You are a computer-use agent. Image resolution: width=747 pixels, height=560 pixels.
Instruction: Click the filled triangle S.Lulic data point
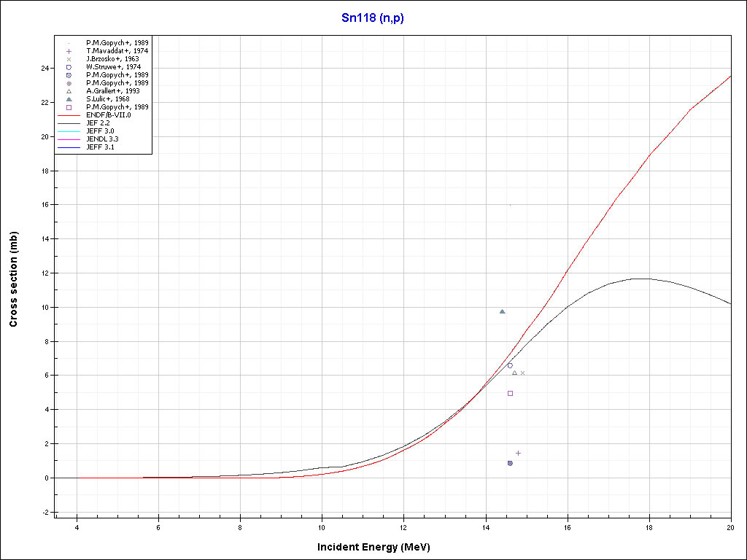tap(502, 311)
